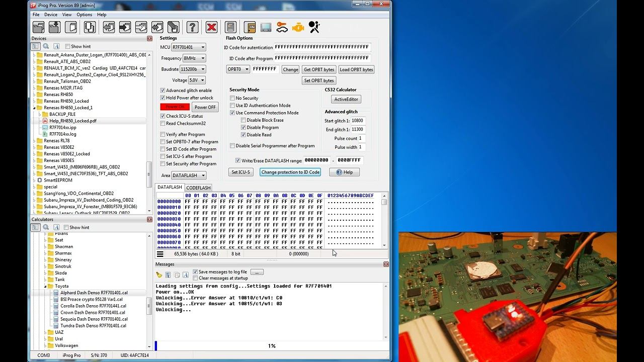Viewport: 644px width, 362px height.
Task: Collapse the Renesas RH850_Locked_1 folder
Action: pyautogui.click(x=35, y=108)
